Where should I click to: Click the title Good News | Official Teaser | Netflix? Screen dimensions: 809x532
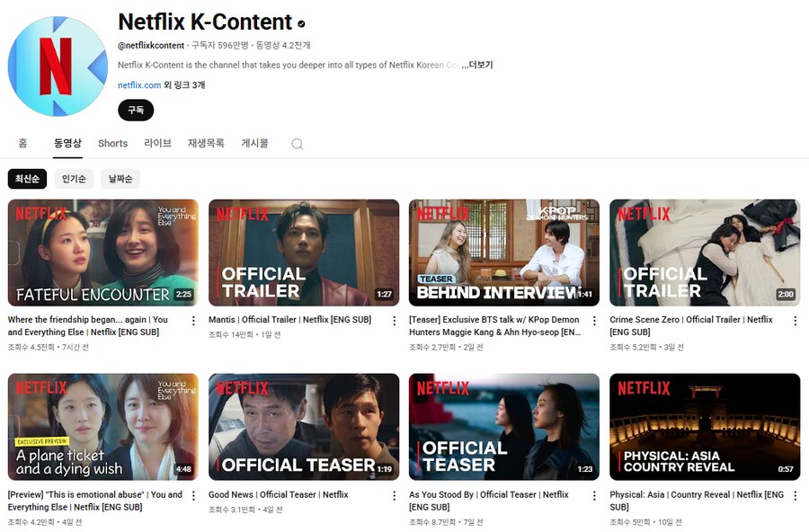tap(278, 495)
